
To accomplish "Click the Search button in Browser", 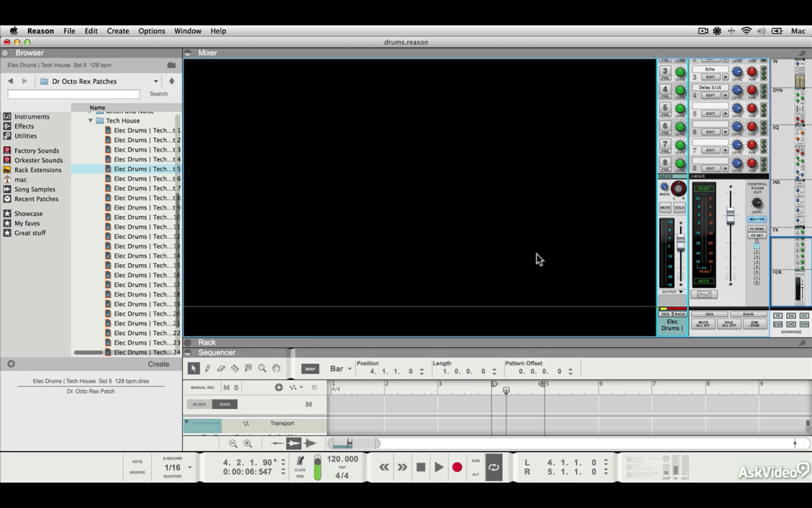I will tap(159, 94).
